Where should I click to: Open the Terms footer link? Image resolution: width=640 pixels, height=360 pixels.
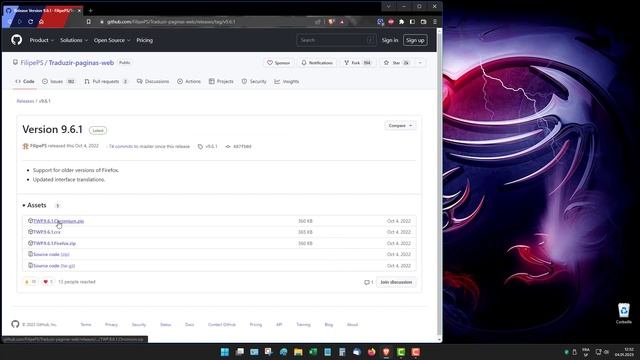[86, 324]
